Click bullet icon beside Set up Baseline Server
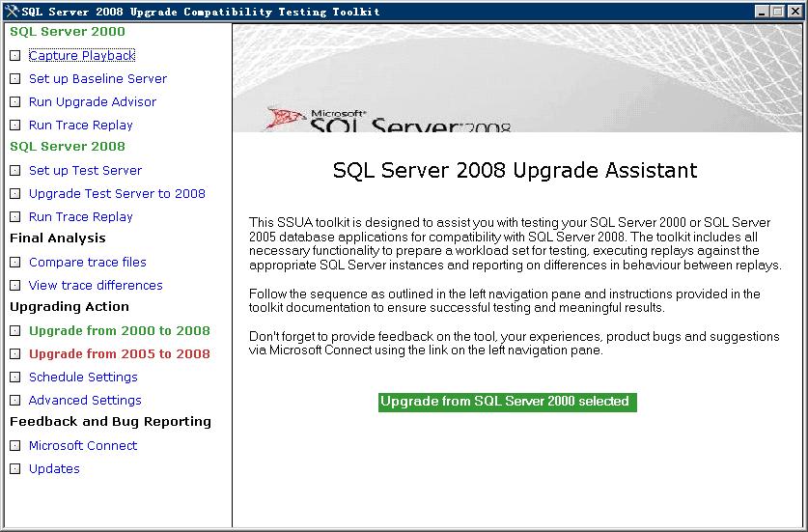 (15, 79)
